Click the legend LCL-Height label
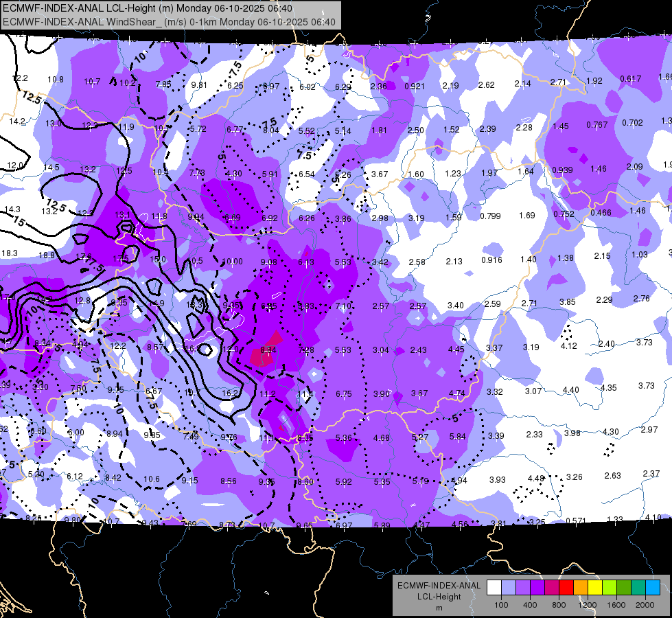Viewport: 672px width, 618px height. [x=439, y=597]
